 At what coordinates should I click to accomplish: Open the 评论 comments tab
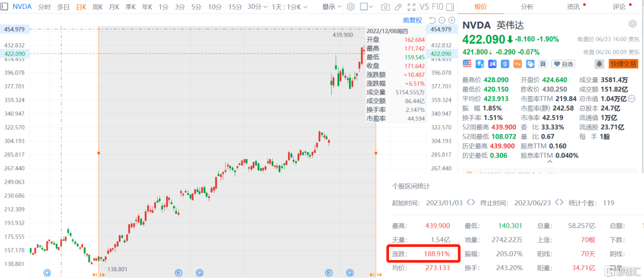(x=619, y=7)
